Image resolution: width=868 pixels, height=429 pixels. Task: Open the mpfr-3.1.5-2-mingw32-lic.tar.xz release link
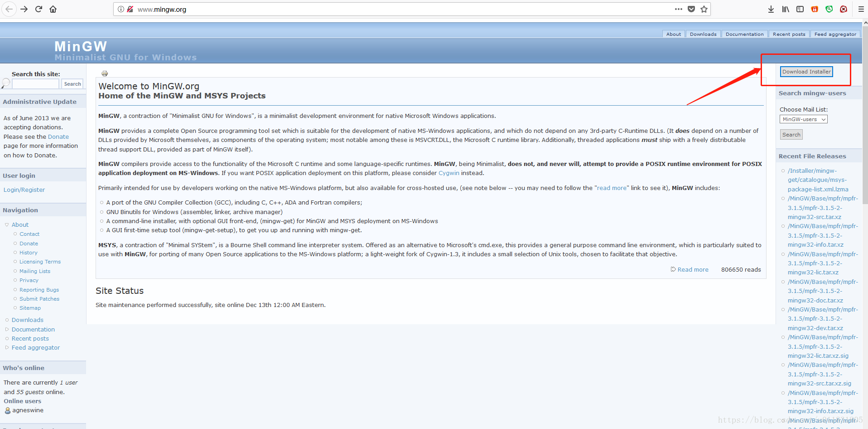[823, 263]
